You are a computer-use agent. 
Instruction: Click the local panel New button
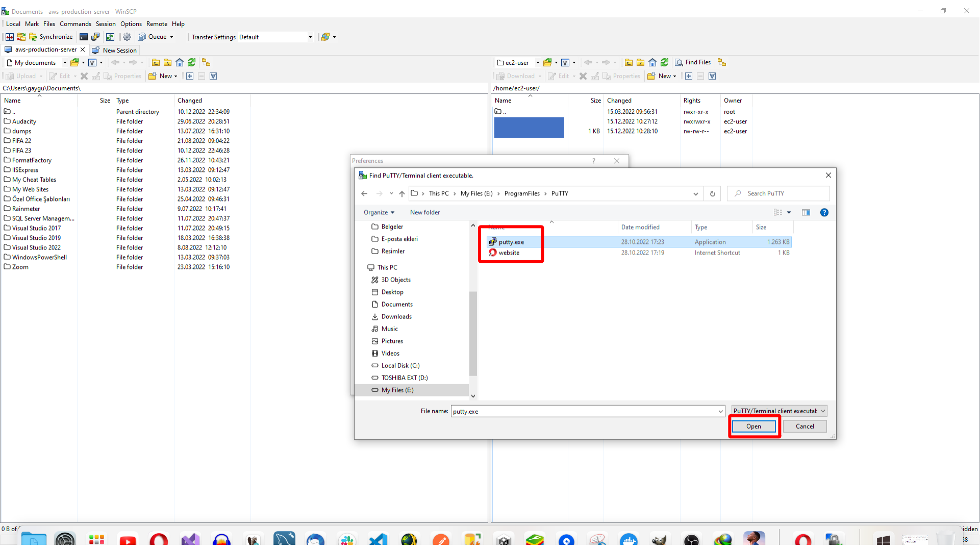coord(163,76)
